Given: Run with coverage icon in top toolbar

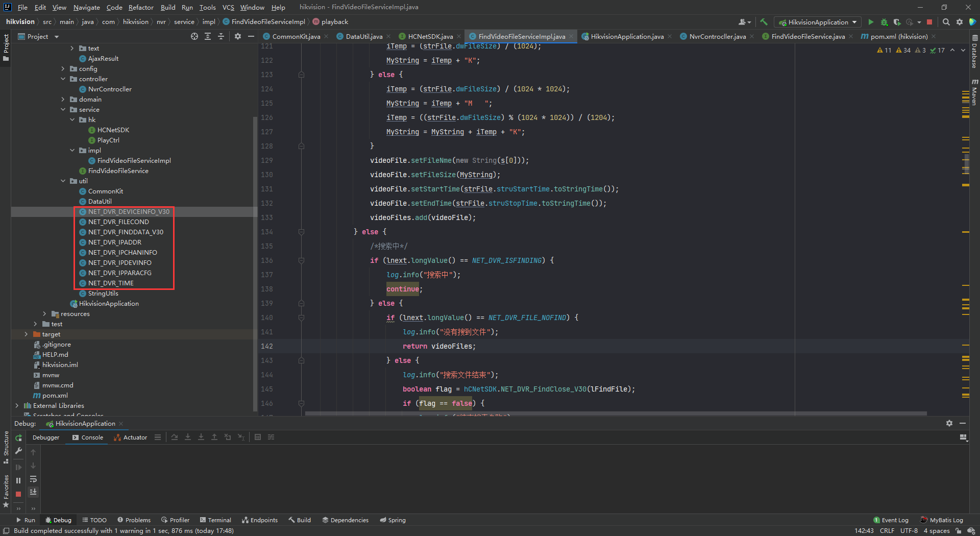Looking at the screenshot, I should tap(897, 22).
